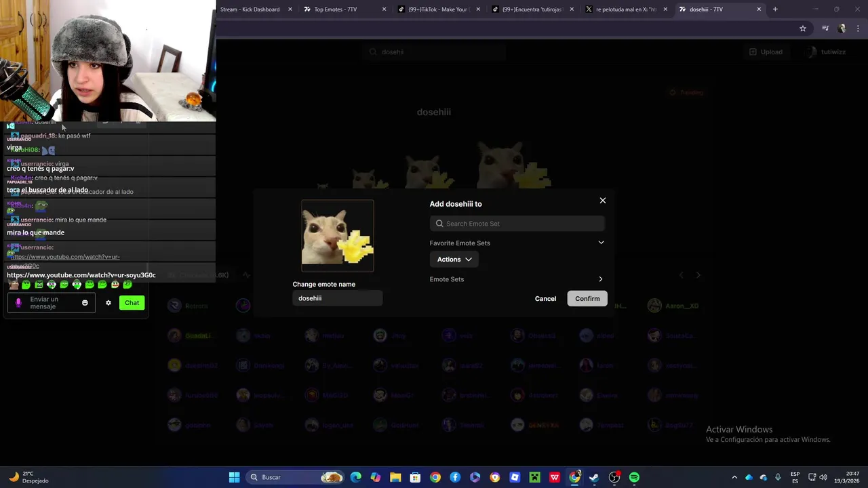Switch to the 're pelotuda mal en X' tab
868x488 pixels.
625,9
